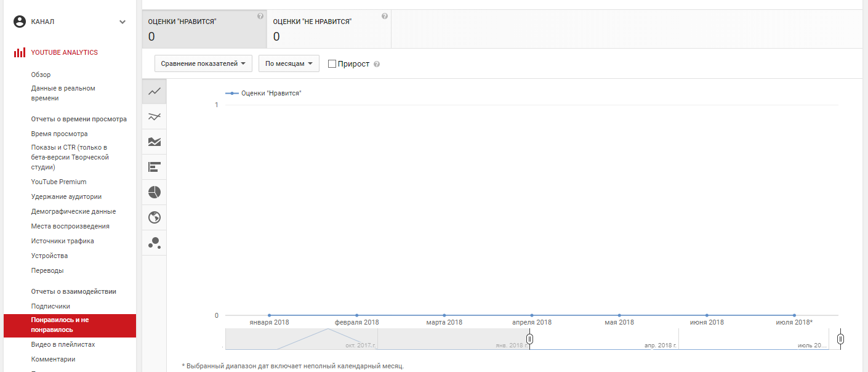Open YouTube Analytics section in sidebar
This screenshot has height=372, width=868.
(x=64, y=52)
